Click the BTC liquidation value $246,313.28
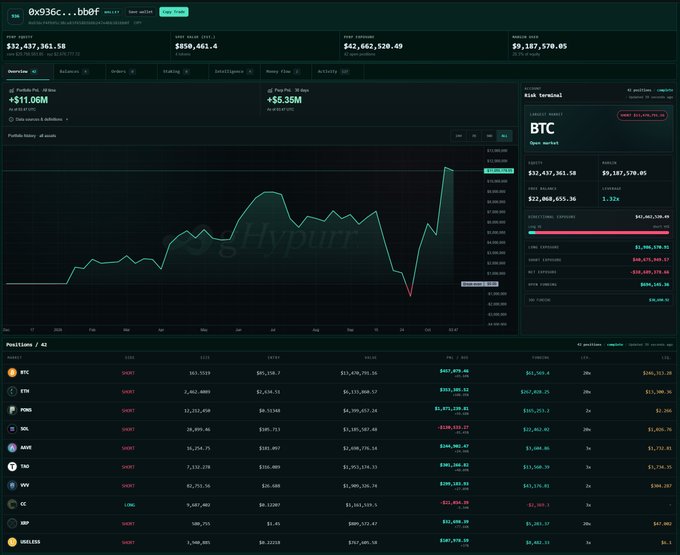 tap(657, 373)
